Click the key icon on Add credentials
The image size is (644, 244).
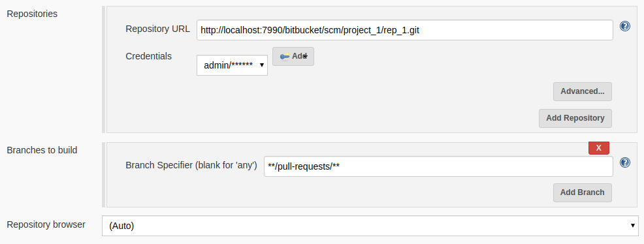coord(285,56)
